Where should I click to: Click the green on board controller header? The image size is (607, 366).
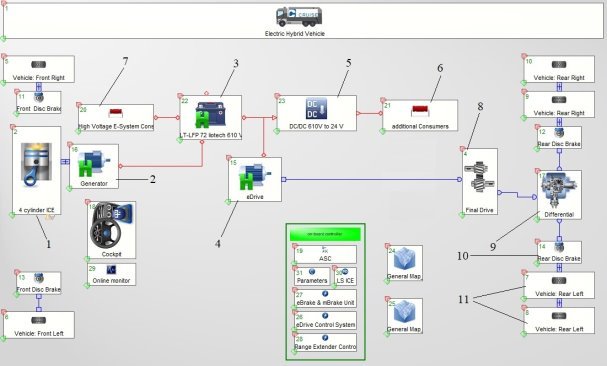coord(325,234)
